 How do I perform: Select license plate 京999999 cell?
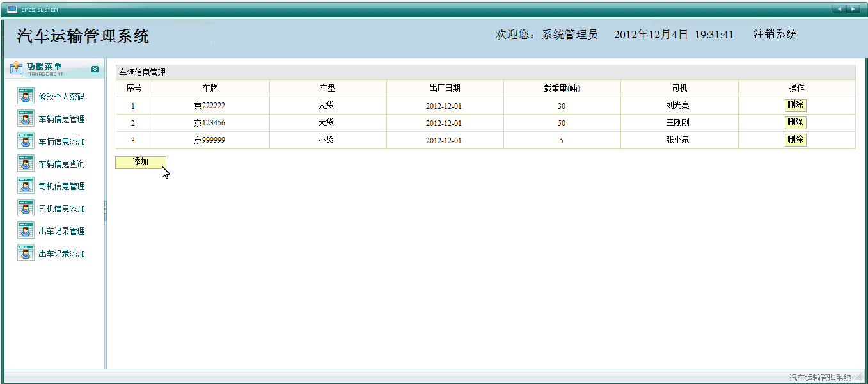[x=210, y=140]
